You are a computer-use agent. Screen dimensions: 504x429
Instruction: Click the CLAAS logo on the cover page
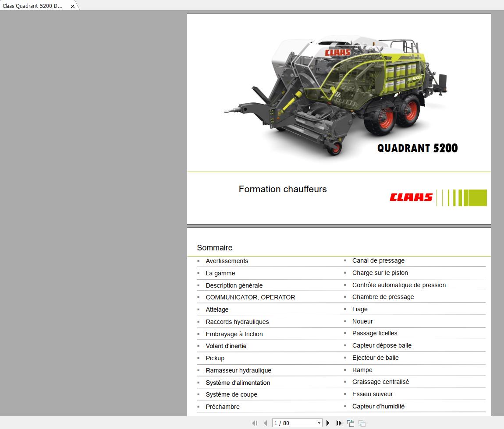point(410,197)
